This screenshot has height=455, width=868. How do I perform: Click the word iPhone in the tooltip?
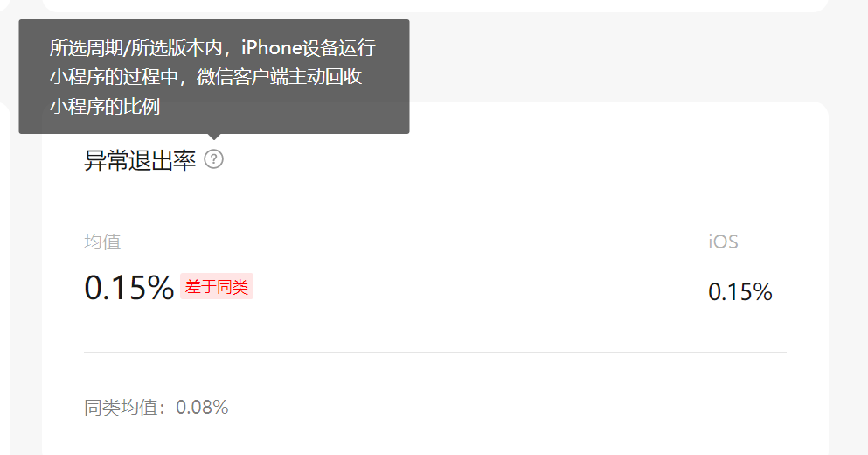[272, 47]
